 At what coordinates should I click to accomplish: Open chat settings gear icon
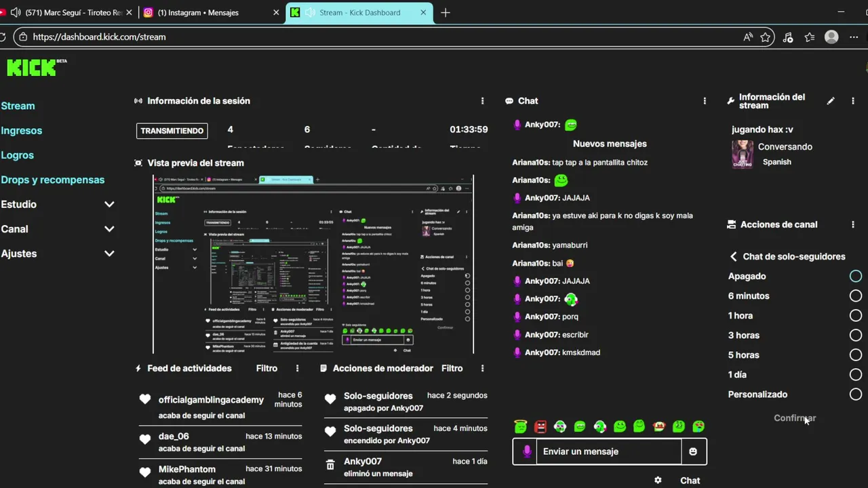[x=658, y=480]
